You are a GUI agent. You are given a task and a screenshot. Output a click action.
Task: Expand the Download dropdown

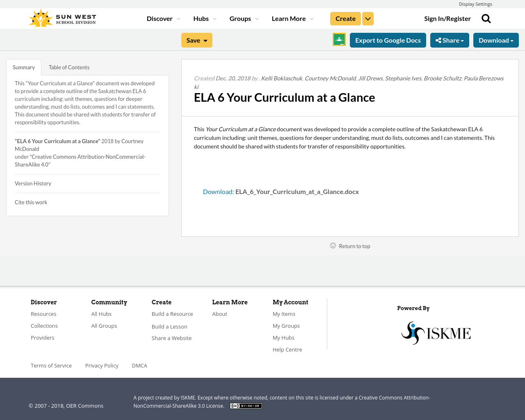[495, 39]
